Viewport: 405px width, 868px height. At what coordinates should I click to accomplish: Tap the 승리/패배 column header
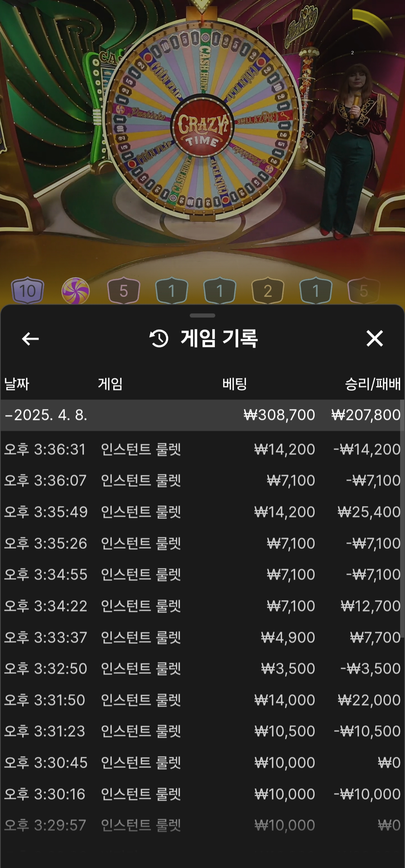pyautogui.click(x=373, y=384)
